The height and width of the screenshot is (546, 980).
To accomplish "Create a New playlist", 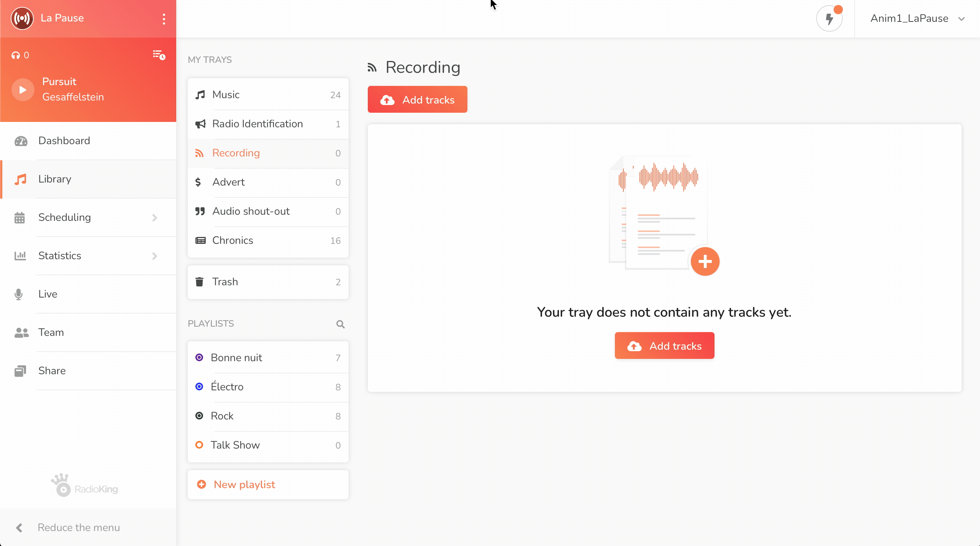I will click(268, 485).
